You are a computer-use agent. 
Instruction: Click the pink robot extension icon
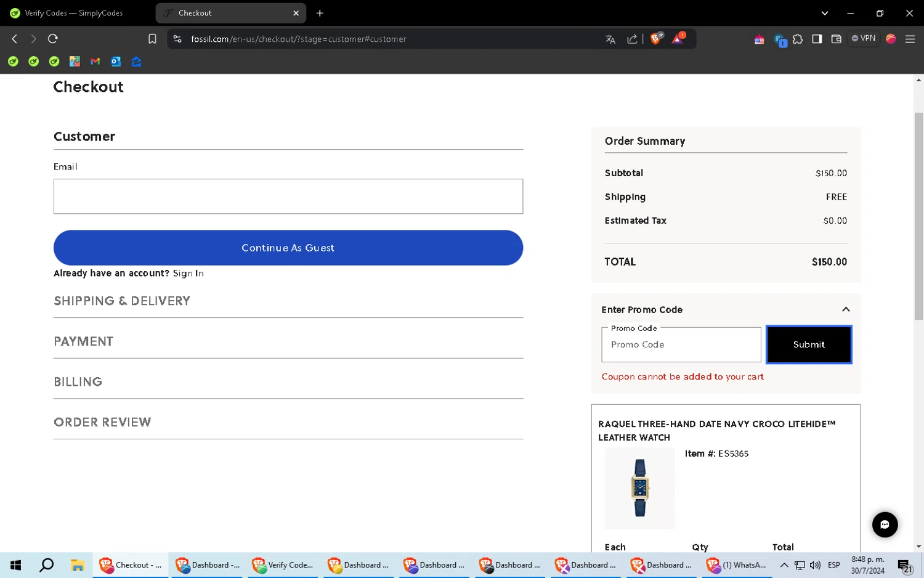pos(759,39)
